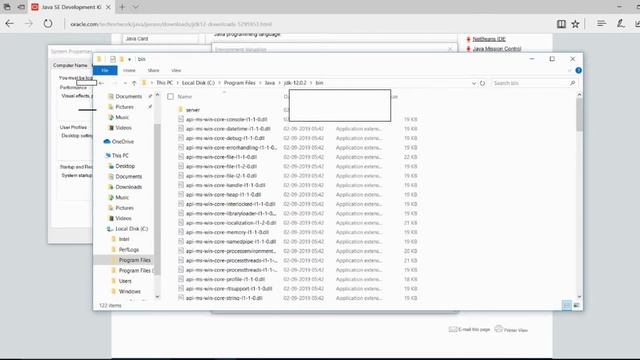640x360 pixels.
Task: Select api-ms-win-core-debug-l1-1-0.dll file
Action: (225, 138)
